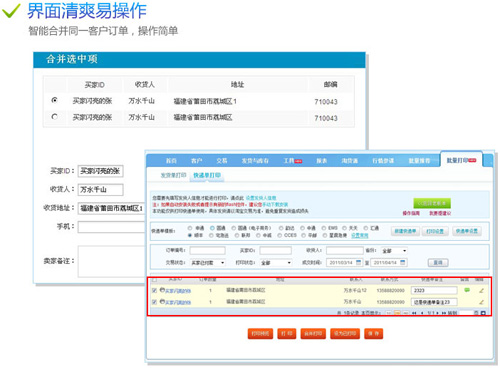Click the green button in the notice box

point(432,203)
